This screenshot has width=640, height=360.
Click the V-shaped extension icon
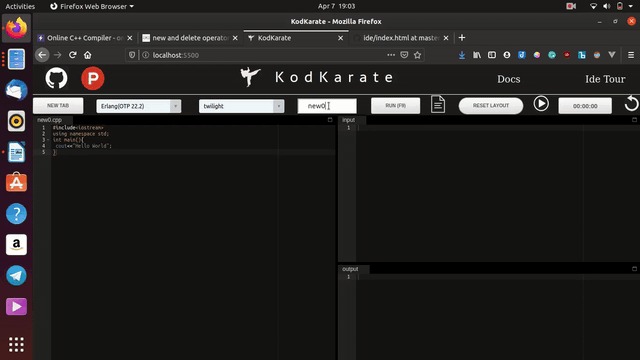point(611,55)
